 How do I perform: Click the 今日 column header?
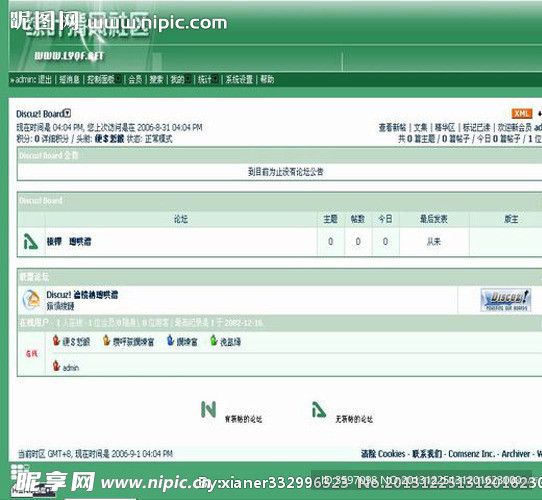pos(385,219)
